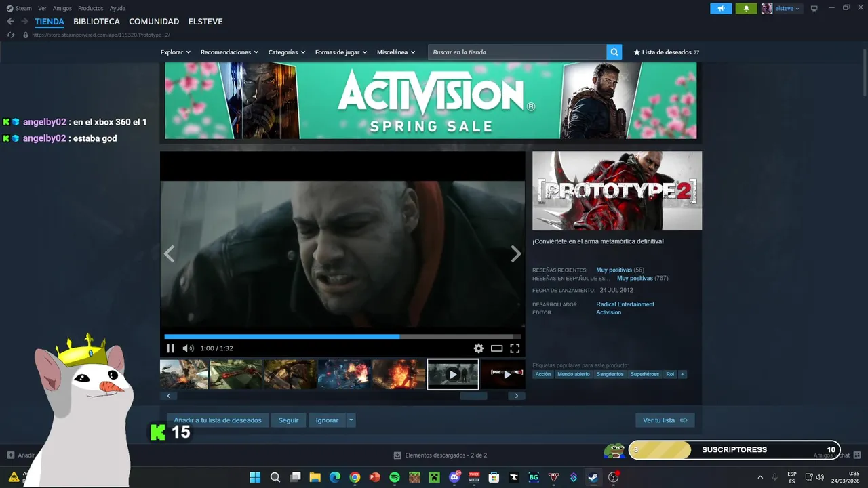Open the green notifications bell
The image size is (868, 488).
click(746, 8)
